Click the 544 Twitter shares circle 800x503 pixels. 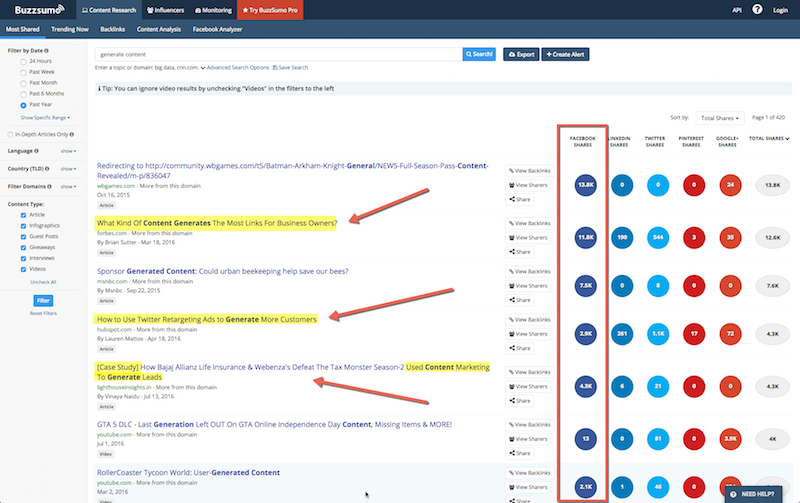pos(658,237)
